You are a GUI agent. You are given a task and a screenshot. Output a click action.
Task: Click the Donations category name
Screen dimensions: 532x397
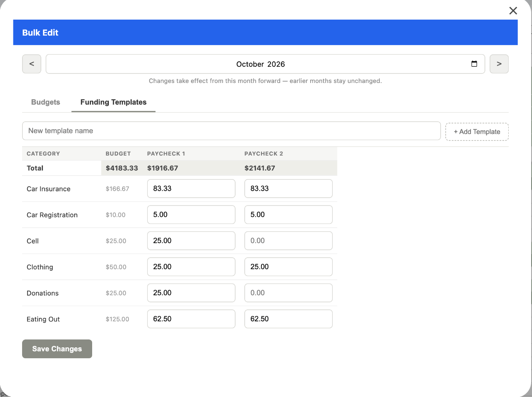tap(43, 293)
